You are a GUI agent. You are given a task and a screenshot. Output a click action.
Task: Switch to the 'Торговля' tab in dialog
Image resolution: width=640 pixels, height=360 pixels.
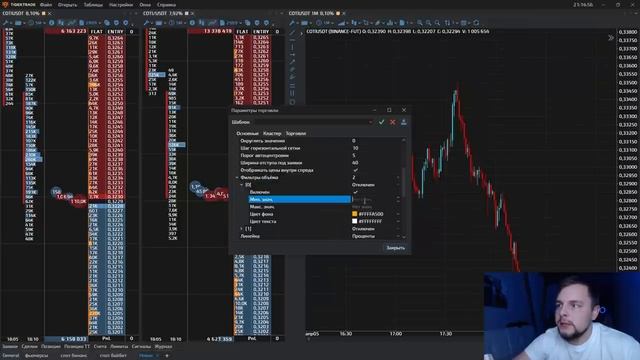pos(296,133)
